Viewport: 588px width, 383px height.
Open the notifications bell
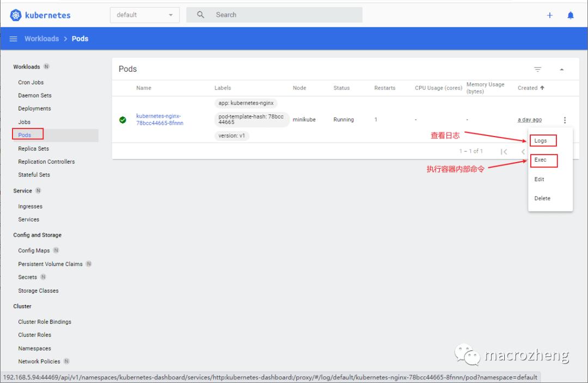pyautogui.click(x=571, y=15)
